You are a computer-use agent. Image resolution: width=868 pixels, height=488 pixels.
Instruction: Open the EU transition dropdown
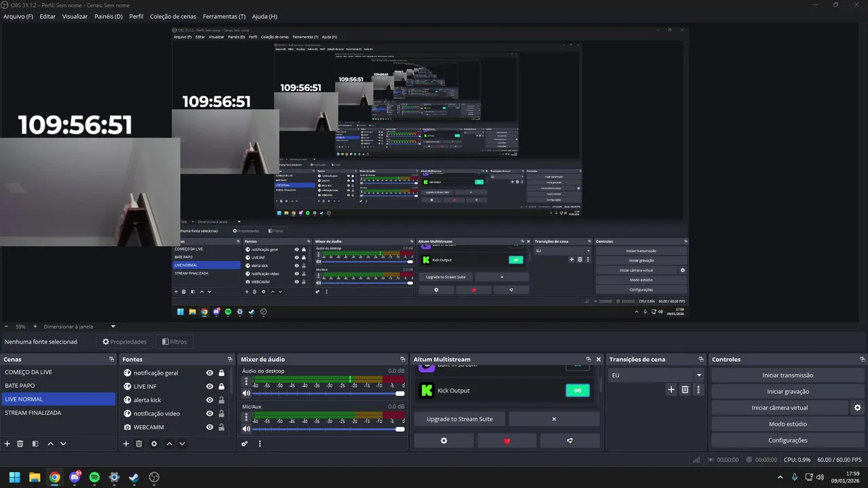[x=656, y=375]
